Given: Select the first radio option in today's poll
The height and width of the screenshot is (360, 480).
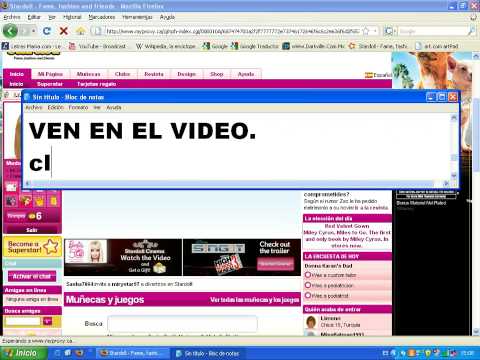Looking at the screenshot, I should click(x=308, y=275).
